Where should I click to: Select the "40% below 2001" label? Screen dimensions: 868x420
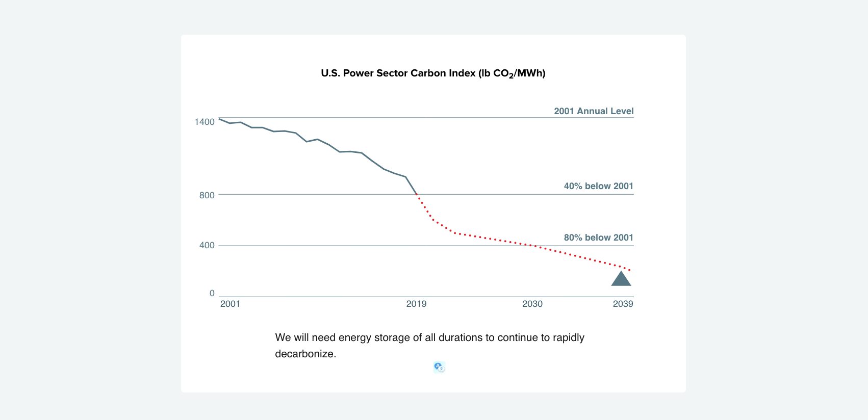pos(598,186)
